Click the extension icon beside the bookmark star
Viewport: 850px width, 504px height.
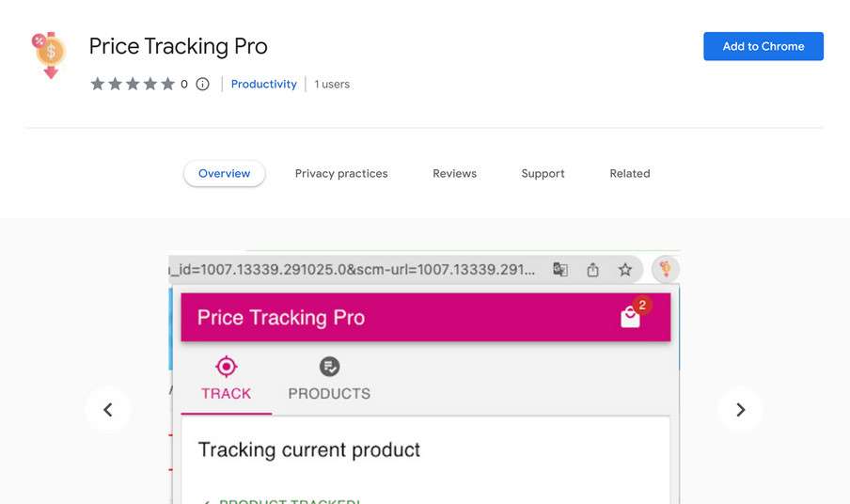pyautogui.click(x=666, y=270)
